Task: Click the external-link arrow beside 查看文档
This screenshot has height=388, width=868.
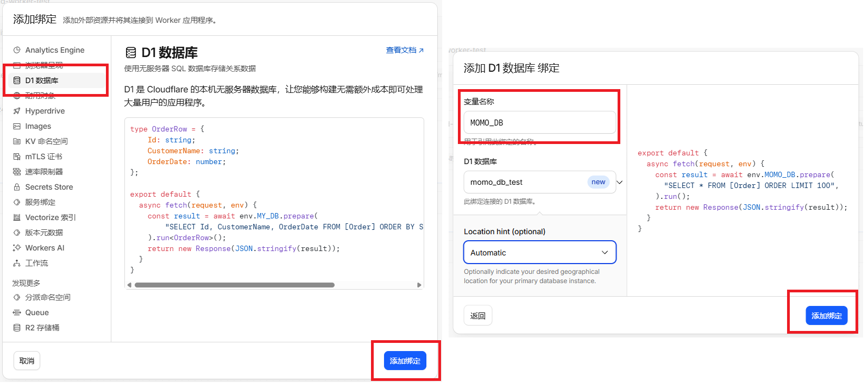Action: point(421,51)
